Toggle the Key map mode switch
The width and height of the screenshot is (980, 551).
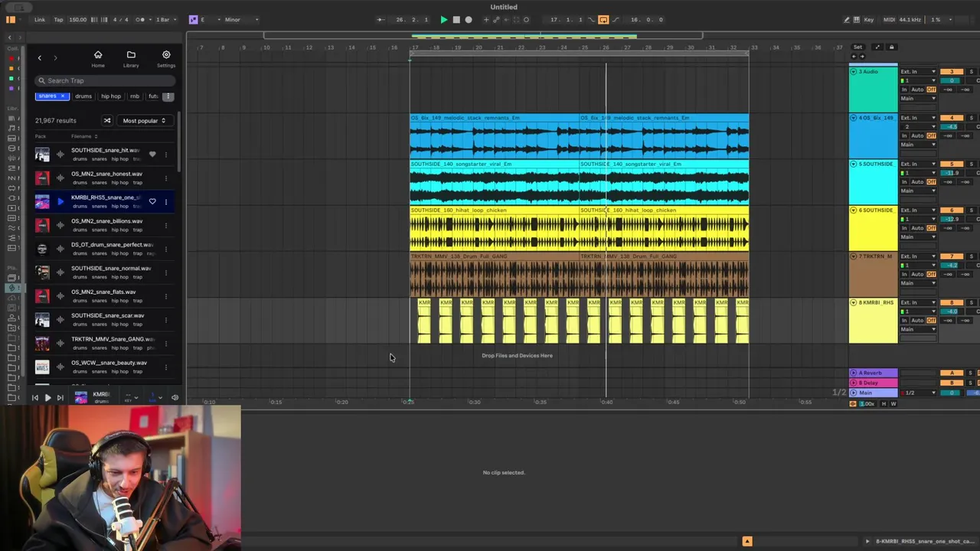click(868, 19)
